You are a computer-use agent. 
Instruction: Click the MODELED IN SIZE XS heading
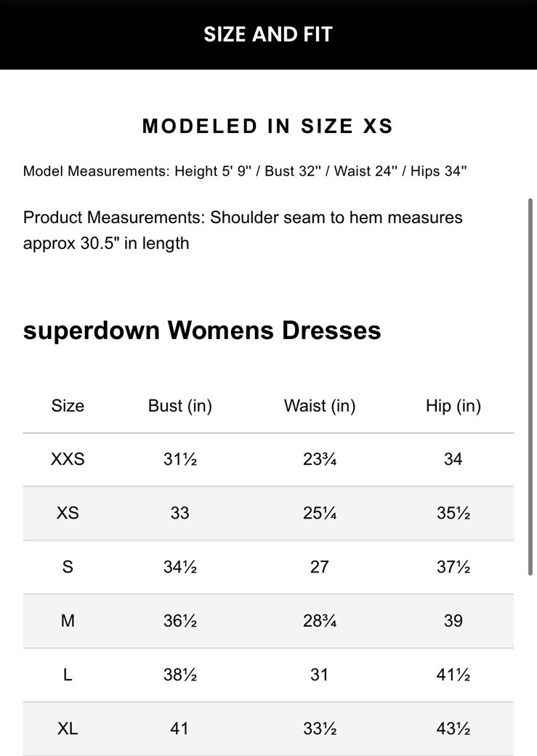pos(267,126)
